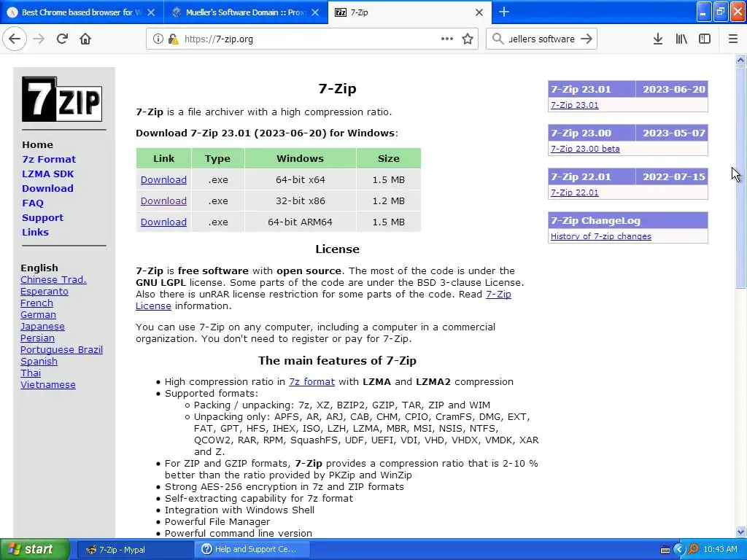Submit search with the arrow button
The image size is (747, 560).
[587, 39]
